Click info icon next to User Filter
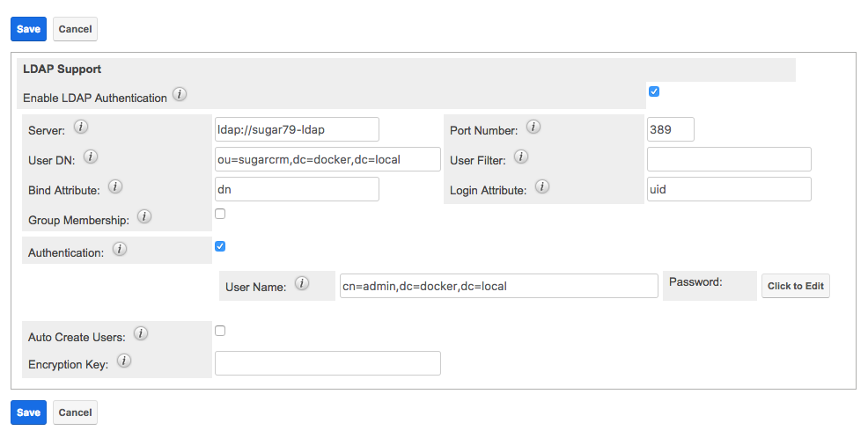Viewport: 868px width, 445px height. (521, 157)
